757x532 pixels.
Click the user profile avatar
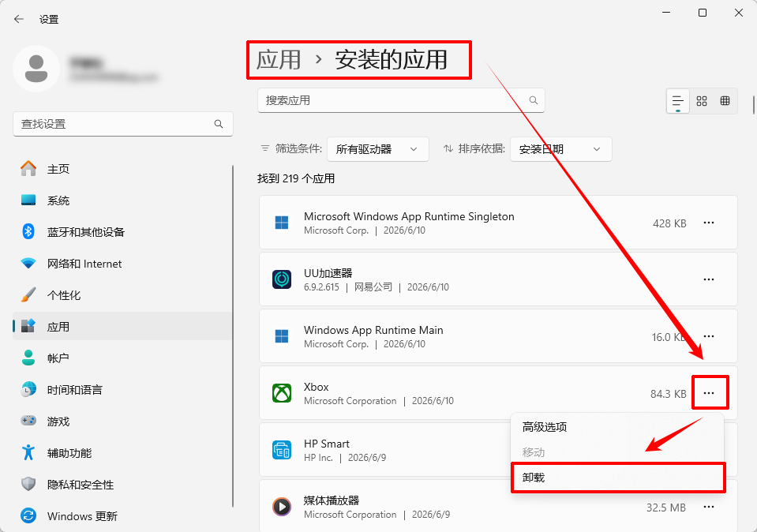[x=36, y=69]
